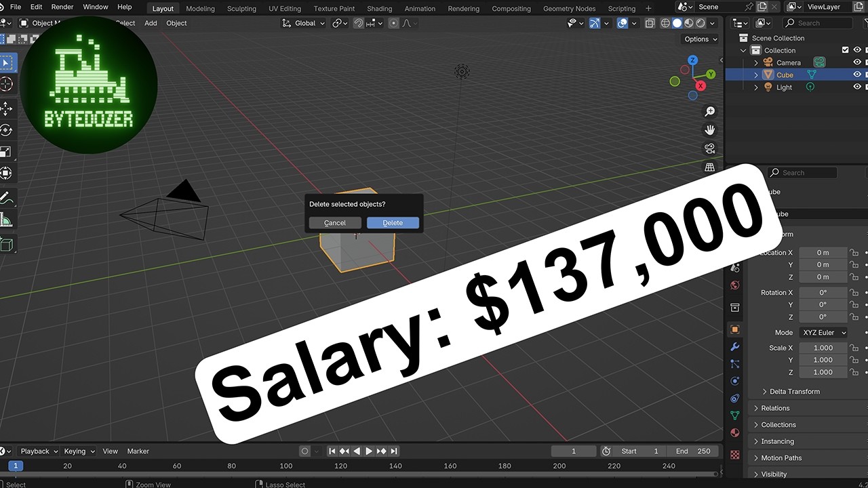
Task: Toggle proportional editing button
Action: point(393,23)
